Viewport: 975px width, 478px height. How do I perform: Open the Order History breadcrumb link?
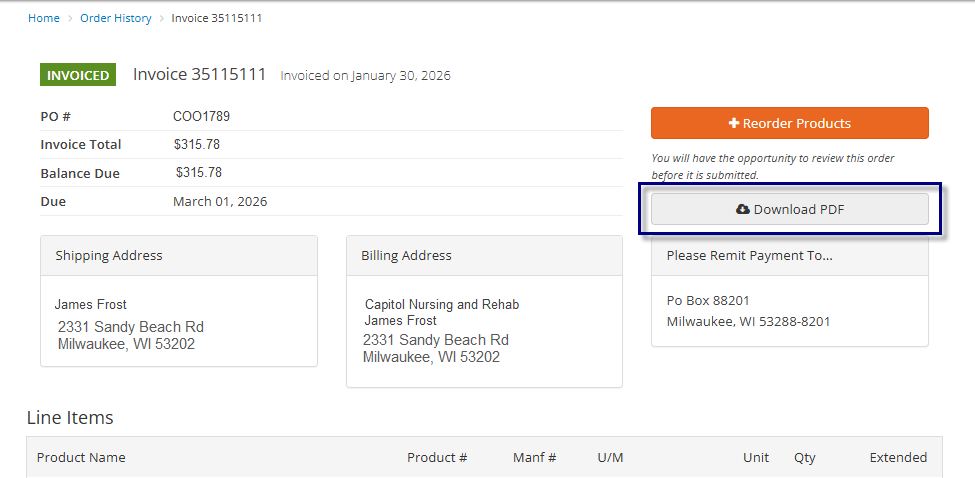click(x=116, y=18)
